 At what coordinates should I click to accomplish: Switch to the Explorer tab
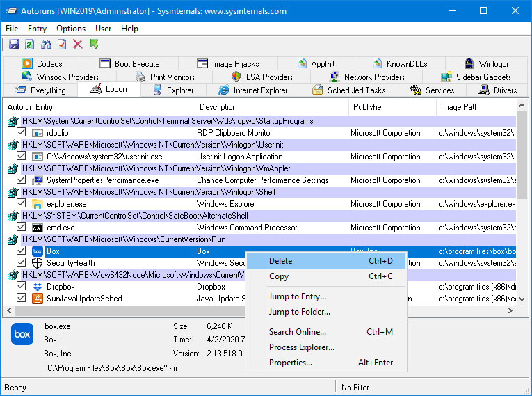point(173,90)
